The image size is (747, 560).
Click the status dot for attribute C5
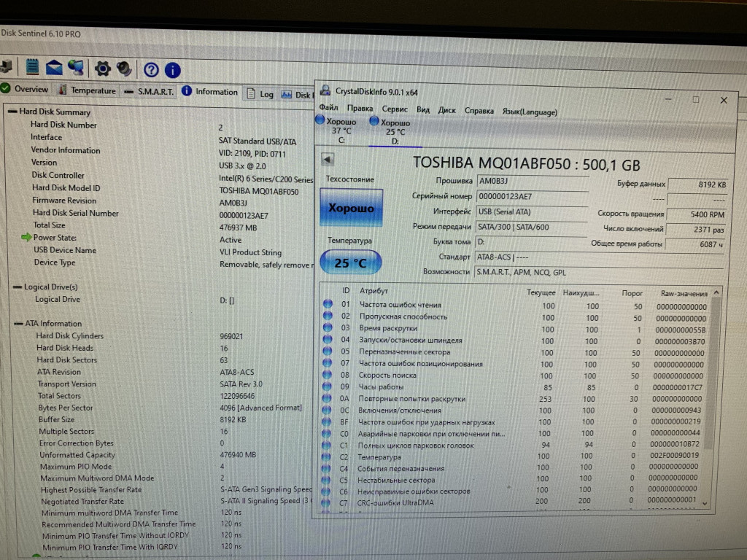tap(326, 480)
